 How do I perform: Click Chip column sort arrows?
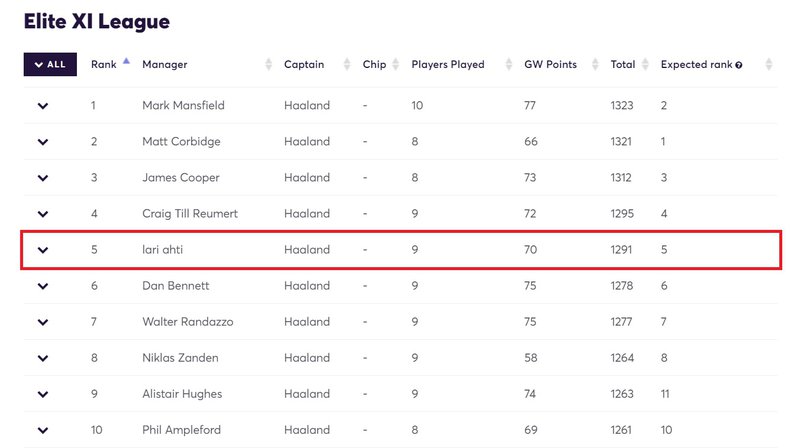(x=395, y=64)
